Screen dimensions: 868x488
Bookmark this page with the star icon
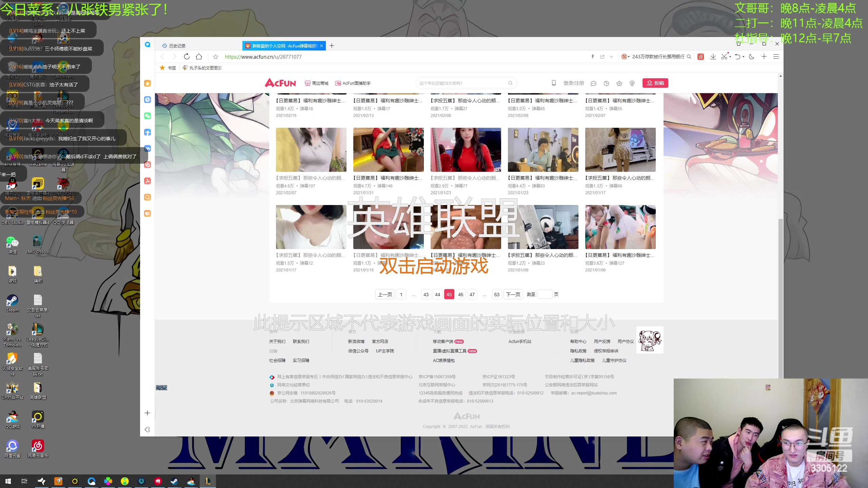click(216, 57)
